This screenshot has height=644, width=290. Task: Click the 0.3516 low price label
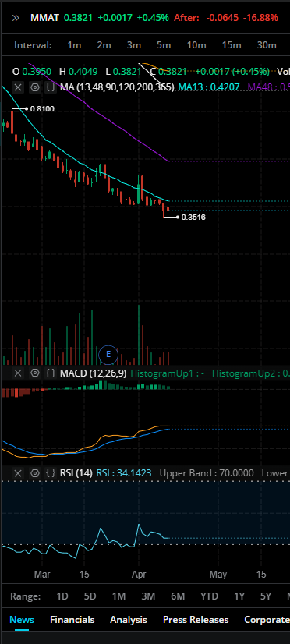193,218
